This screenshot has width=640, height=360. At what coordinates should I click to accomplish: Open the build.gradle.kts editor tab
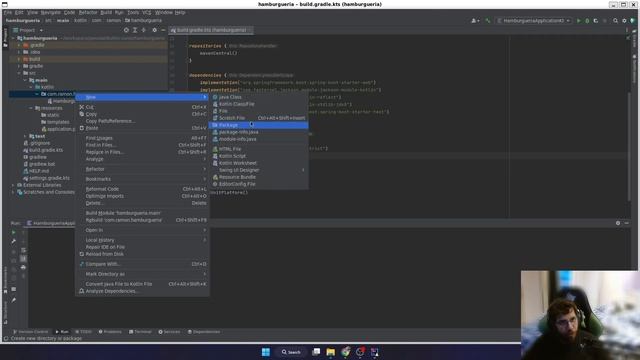tap(211, 30)
